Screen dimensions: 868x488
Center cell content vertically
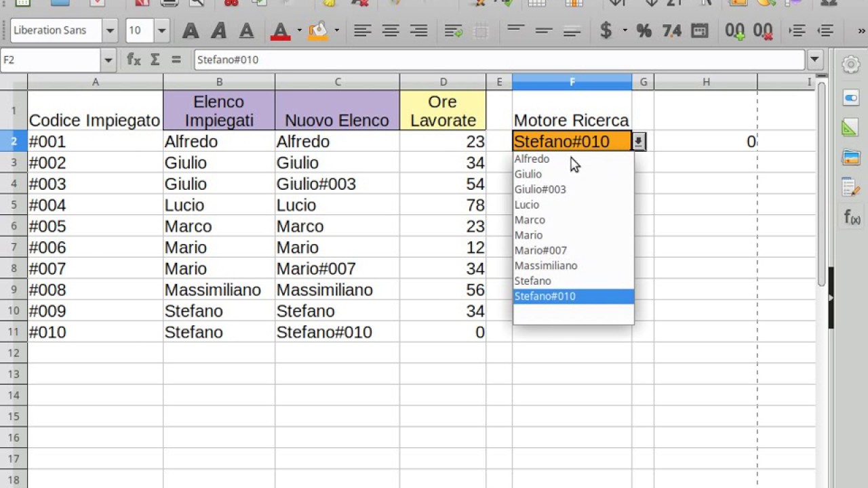click(544, 30)
